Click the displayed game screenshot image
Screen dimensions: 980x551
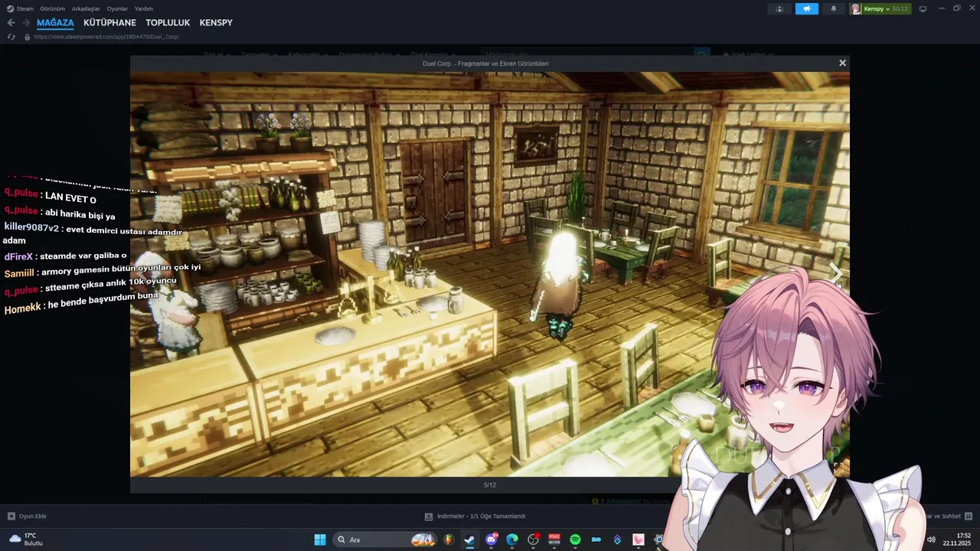pyautogui.click(x=489, y=274)
